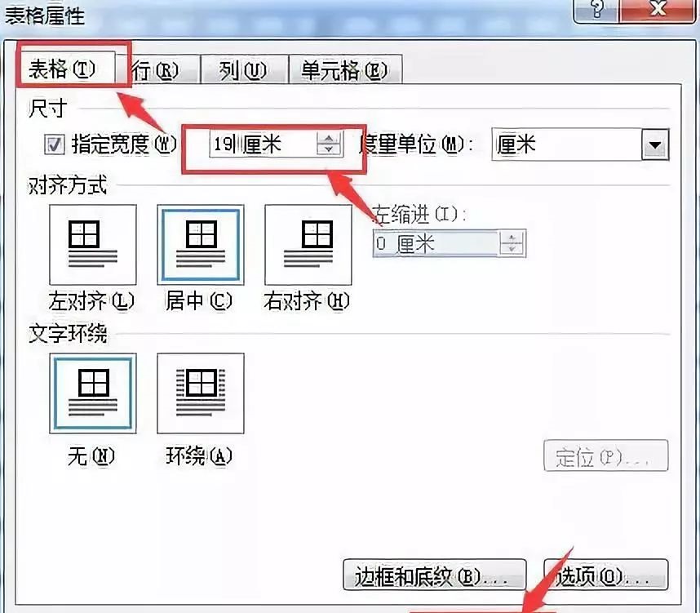Click the 环绕(A) label text
Image resolution: width=700 pixels, height=613 pixels.
(199, 456)
